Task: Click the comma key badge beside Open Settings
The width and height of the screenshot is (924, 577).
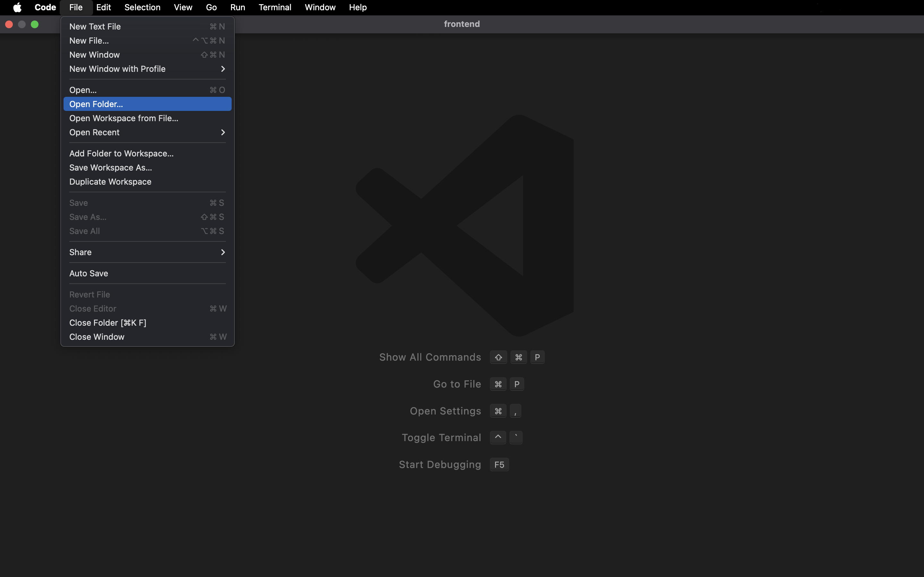Action: click(x=516, y=411)
